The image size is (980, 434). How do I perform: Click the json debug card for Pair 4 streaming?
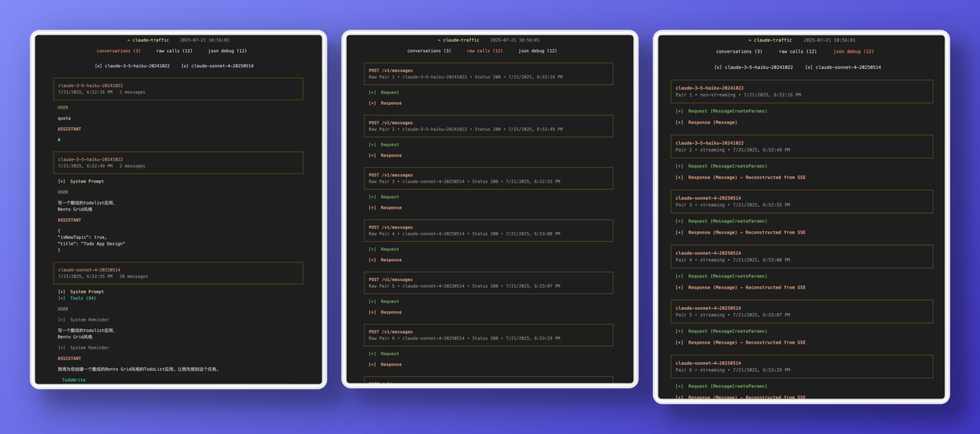point(802,256)
